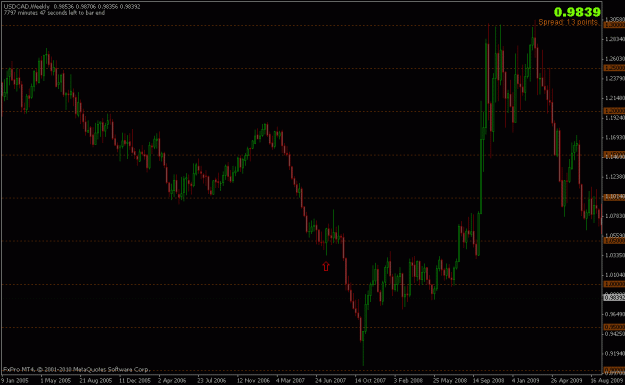Image resolution: width=625 pixels, height=385 pixels.
Task: Select the '9 Jan 2005' date label
Action: pyautogui.click(x=16, y=381)
